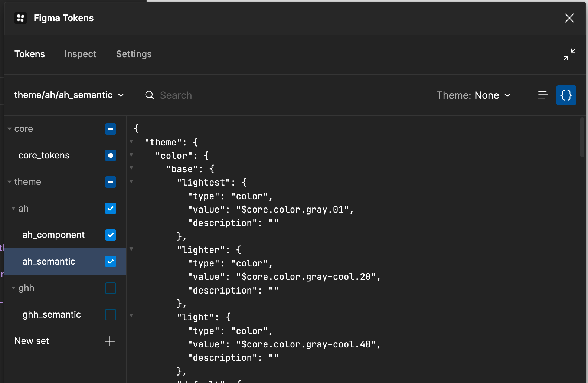
Task: Uncheck the ah_component checkbox
Action: tap(111, 235)
